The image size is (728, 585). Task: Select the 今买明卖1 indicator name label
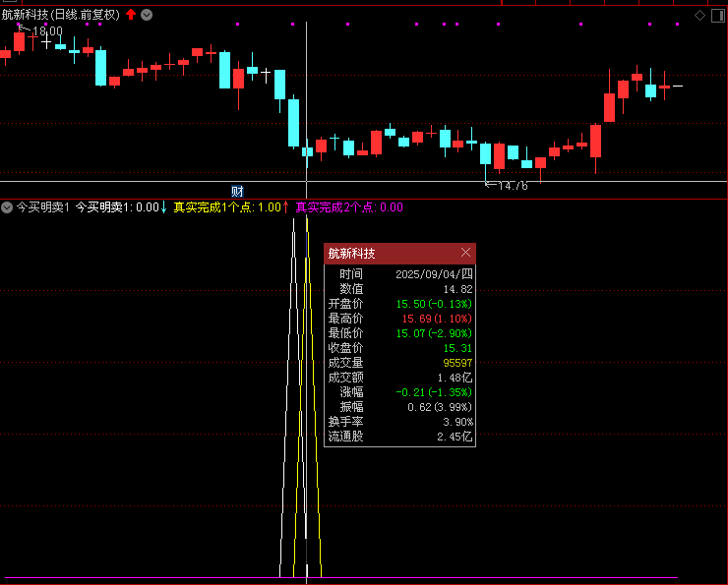click(x=42, y=207)
